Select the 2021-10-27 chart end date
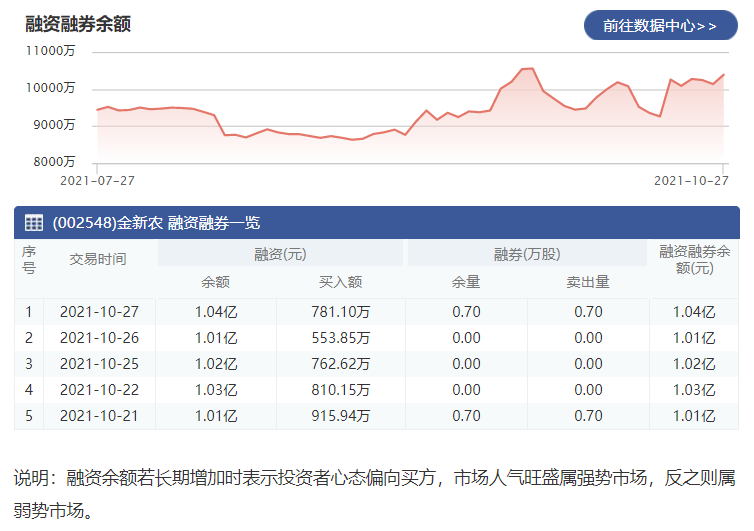Image resolution: width=754 pixels, height=531 pixels. 691,181
